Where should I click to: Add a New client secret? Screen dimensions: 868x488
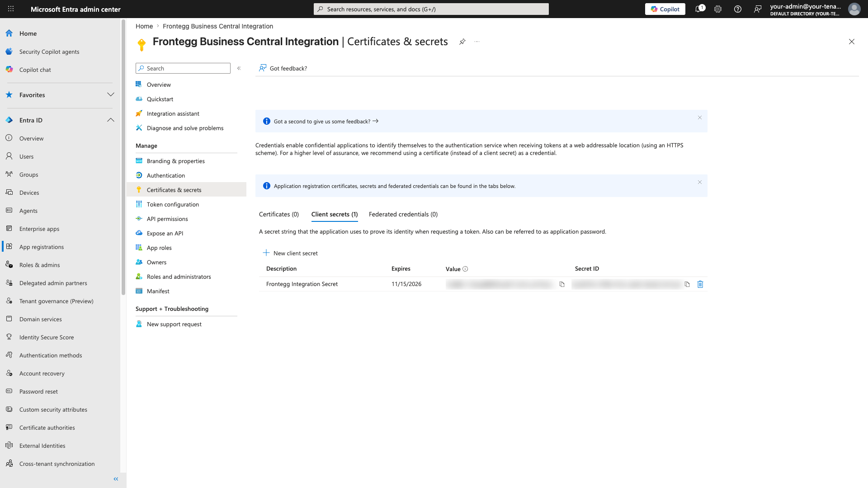click(x=290, y=253)
